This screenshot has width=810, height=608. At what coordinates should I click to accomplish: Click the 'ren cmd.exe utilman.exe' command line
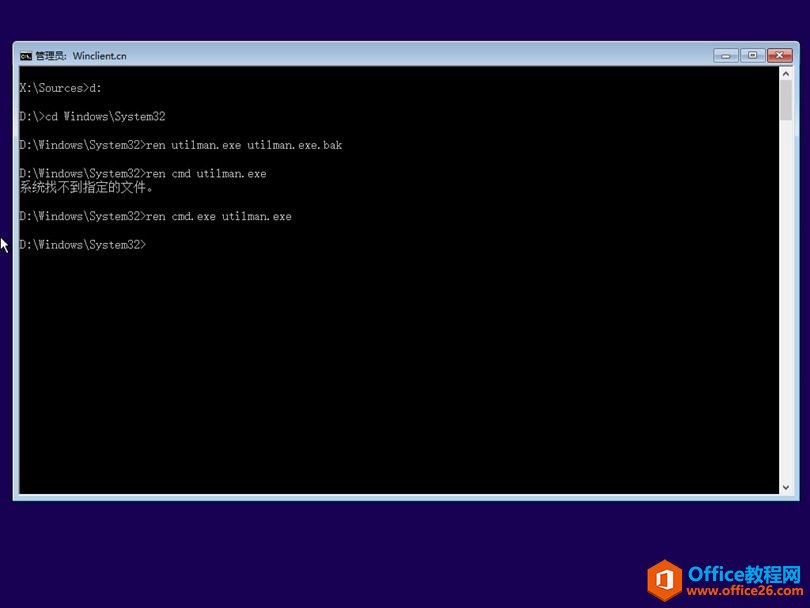coord(155,216)
